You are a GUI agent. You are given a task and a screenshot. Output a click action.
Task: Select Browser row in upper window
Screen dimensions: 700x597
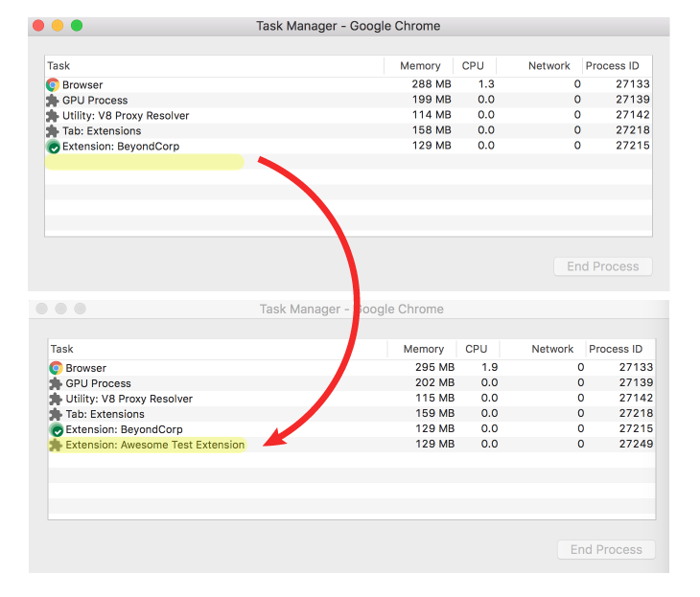[348, 84]
